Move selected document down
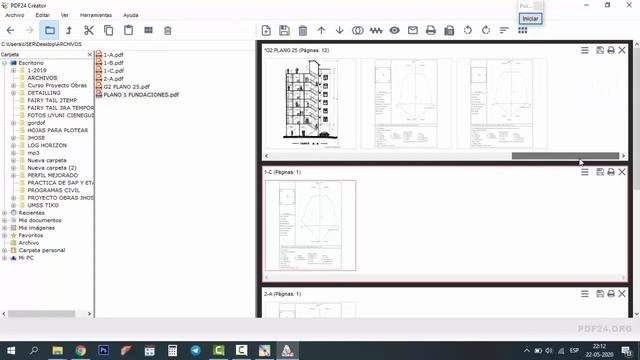Viewport: 640px width, 360px height. pos(339,30)
